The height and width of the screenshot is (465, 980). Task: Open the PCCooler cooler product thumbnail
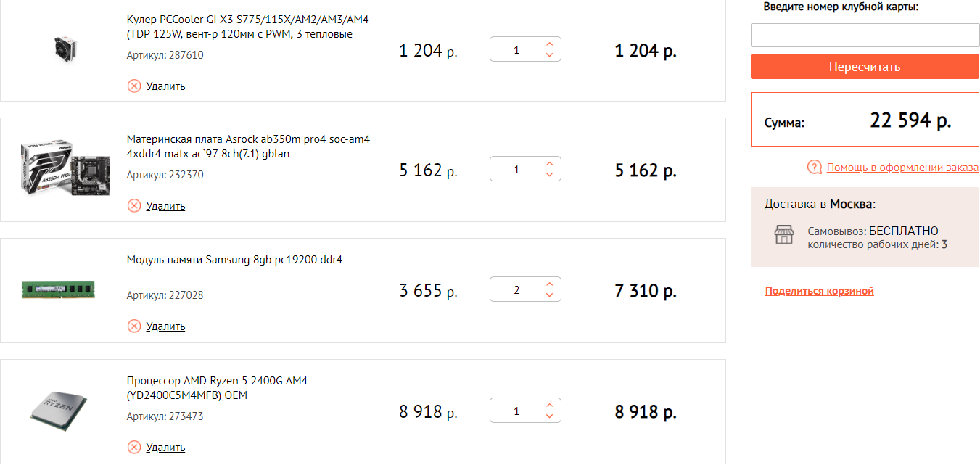[x=59, y=50]
